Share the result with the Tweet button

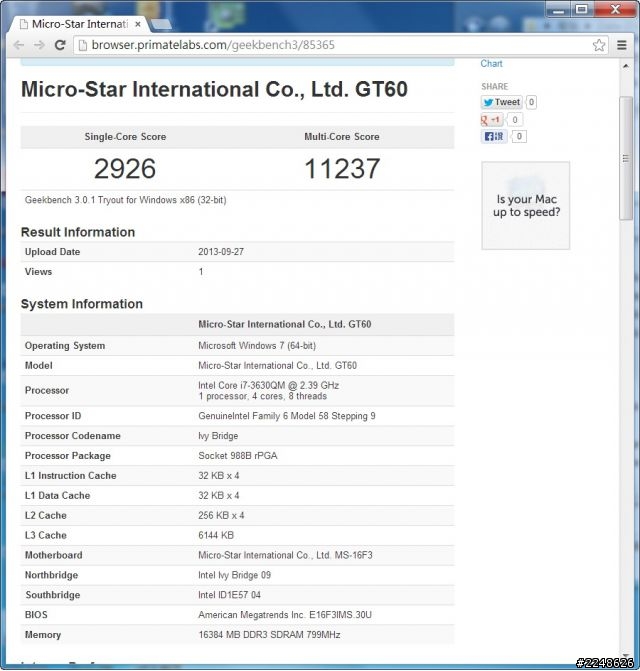(x=501, y=102)
